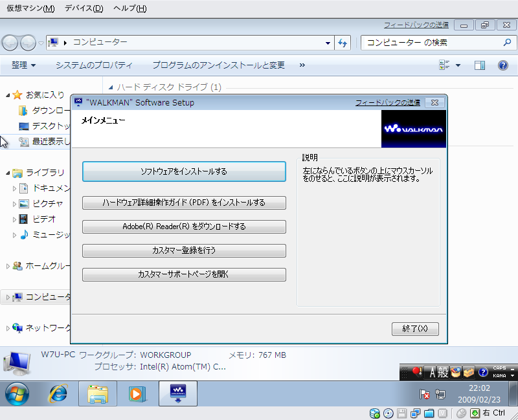
Task: Select コンピューター in the navigation pane
Action: tap(41, 297)
